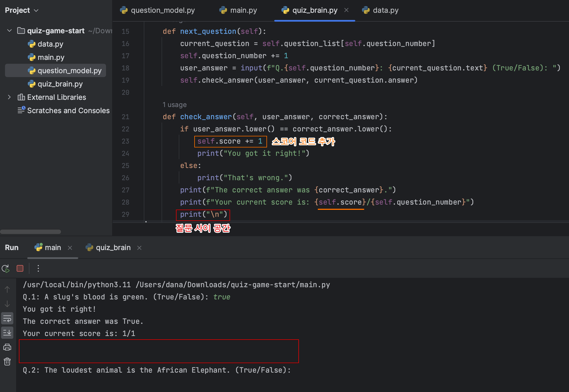Switch to the question_model.py editor tab
This screenshot has width=569, height=392.
pyautogui.click(x=158, y=10)
